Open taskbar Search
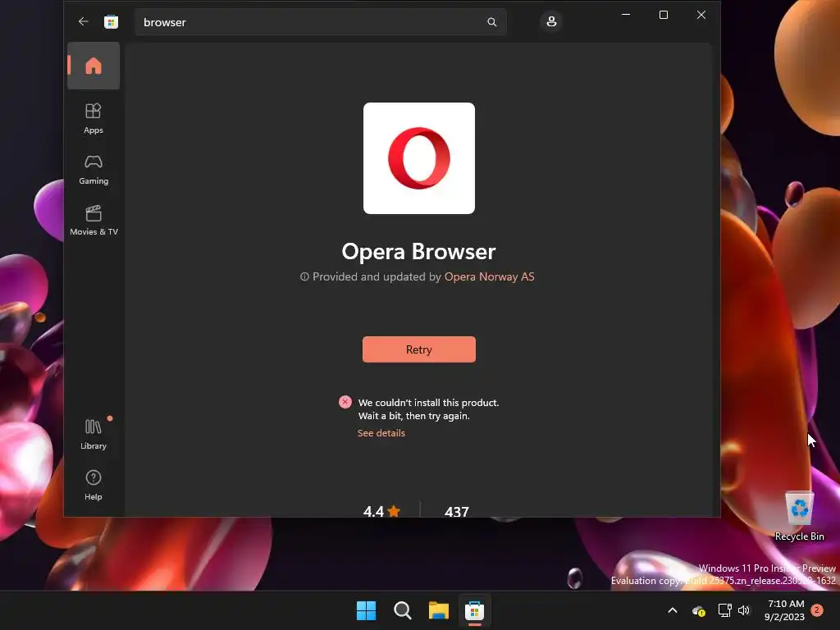 pos(402,610)
